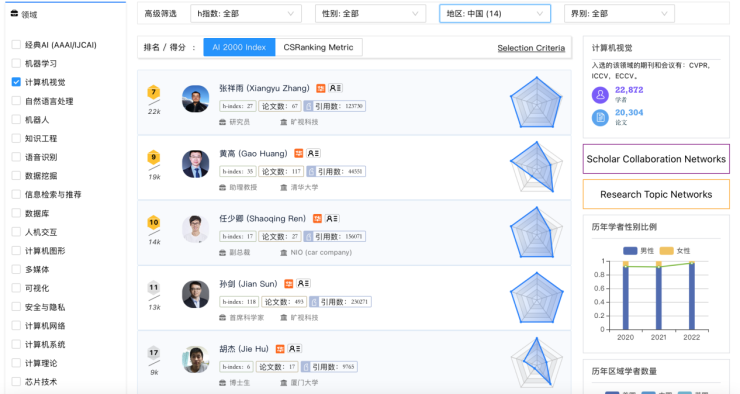
Task: Check the 机器学习 checkbox
Action: (x=16, y=63)
